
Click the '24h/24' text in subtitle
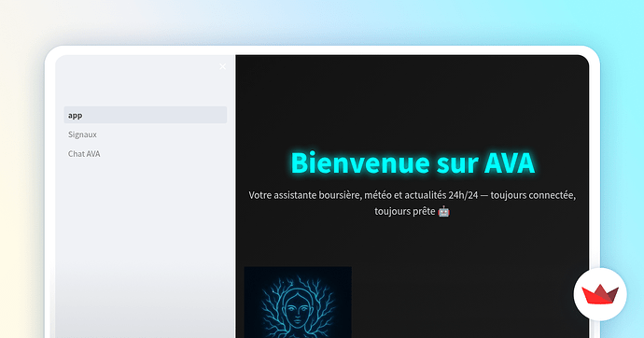coord(463,195)
